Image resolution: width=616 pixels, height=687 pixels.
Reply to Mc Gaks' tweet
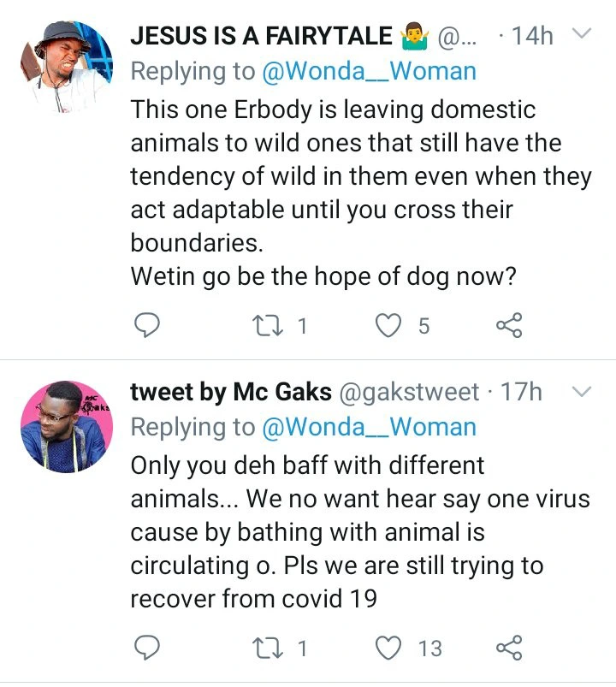(148, 648)
